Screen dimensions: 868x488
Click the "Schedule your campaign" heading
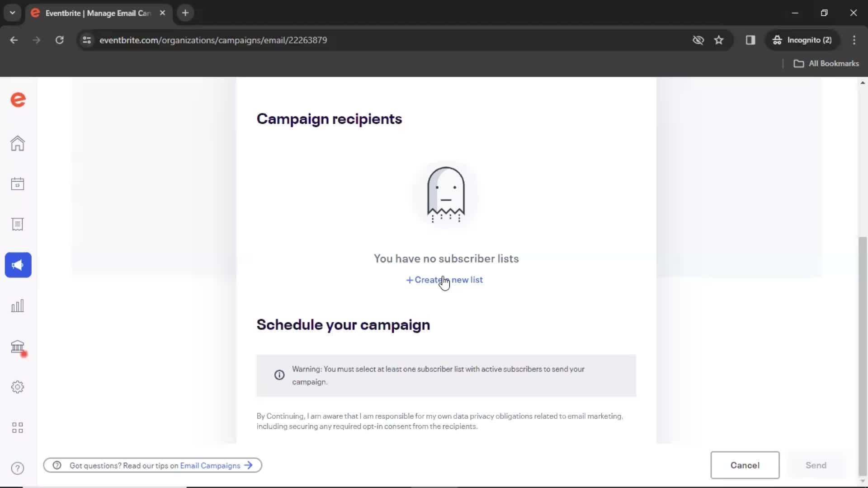tap(343, 325)
